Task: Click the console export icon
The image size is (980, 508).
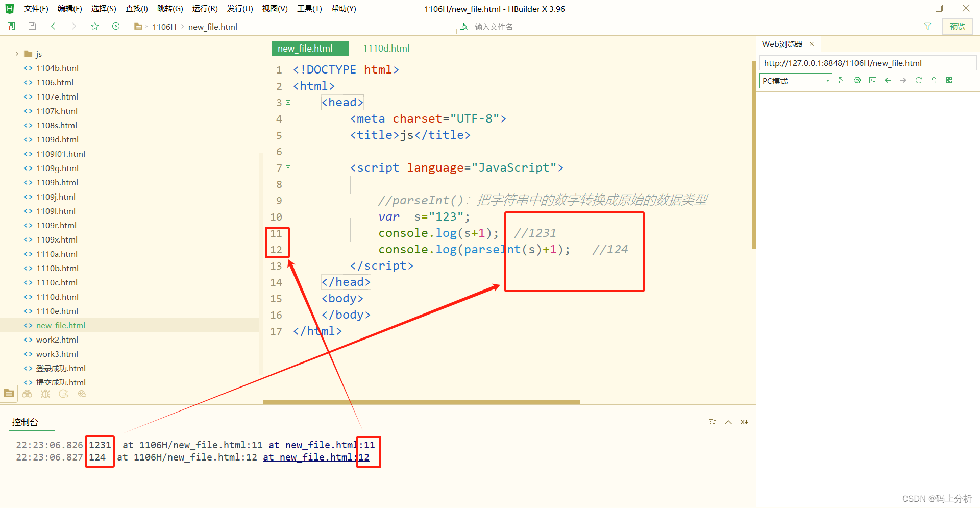Action: pyautogui.click(x=713, y=422)
